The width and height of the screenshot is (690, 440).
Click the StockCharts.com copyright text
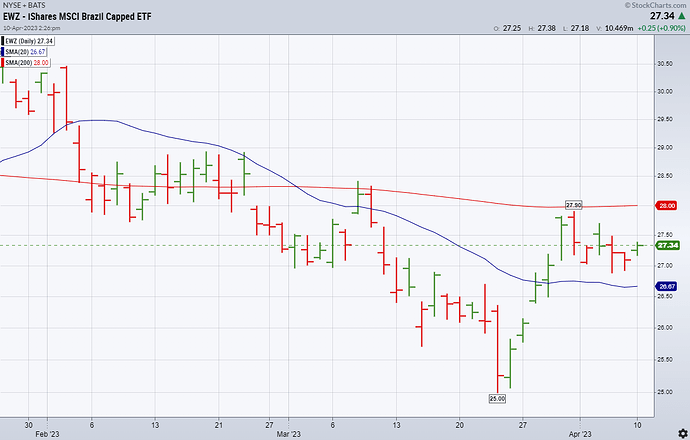655,5
